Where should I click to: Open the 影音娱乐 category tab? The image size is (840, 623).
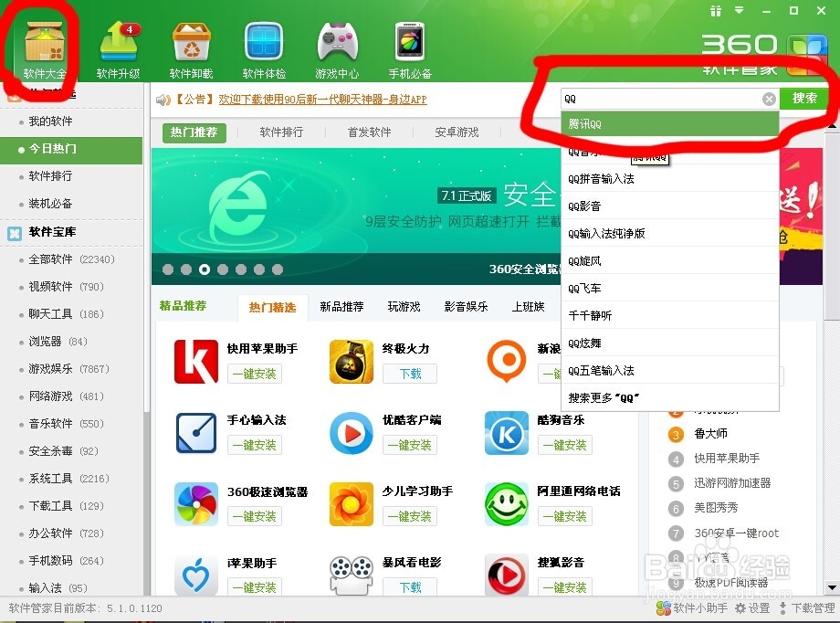coord(466,307)
